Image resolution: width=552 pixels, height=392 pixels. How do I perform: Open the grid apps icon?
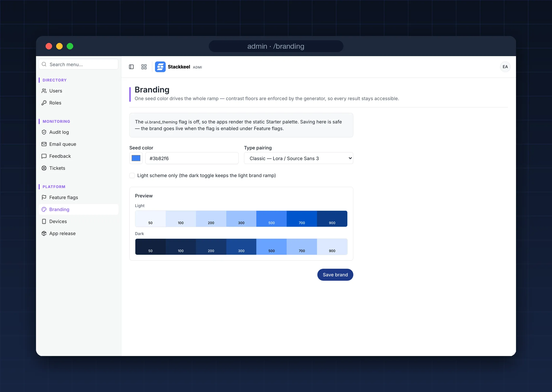click(x=144, y=67)
